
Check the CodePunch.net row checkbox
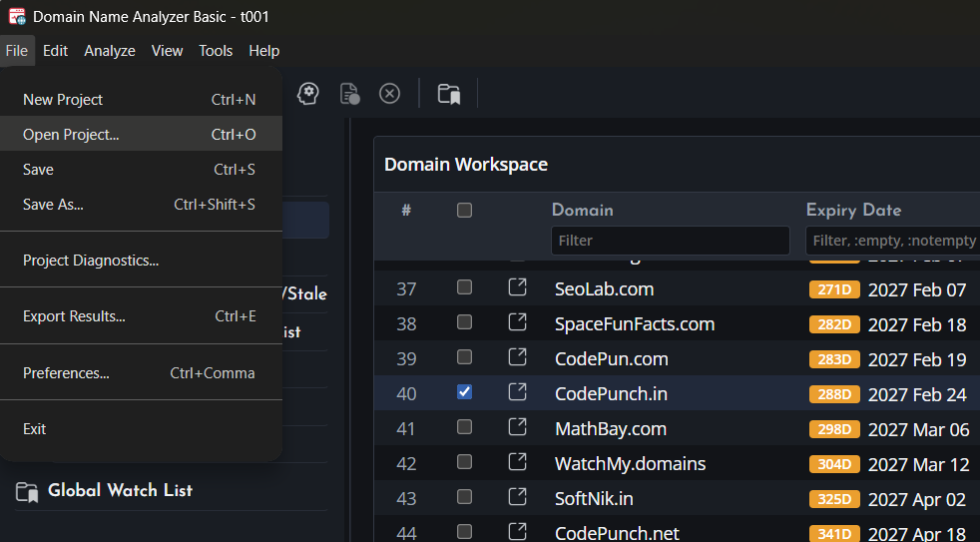tap(464, 532)
